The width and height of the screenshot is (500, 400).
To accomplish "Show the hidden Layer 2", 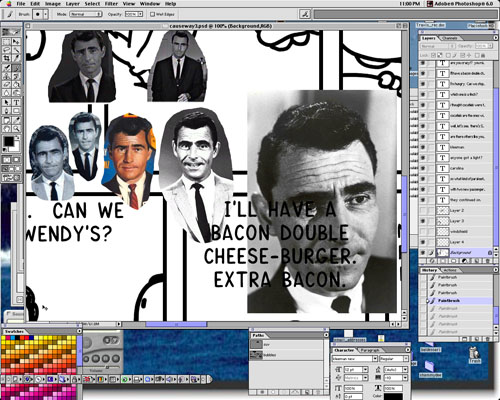I will pos(423,211).
